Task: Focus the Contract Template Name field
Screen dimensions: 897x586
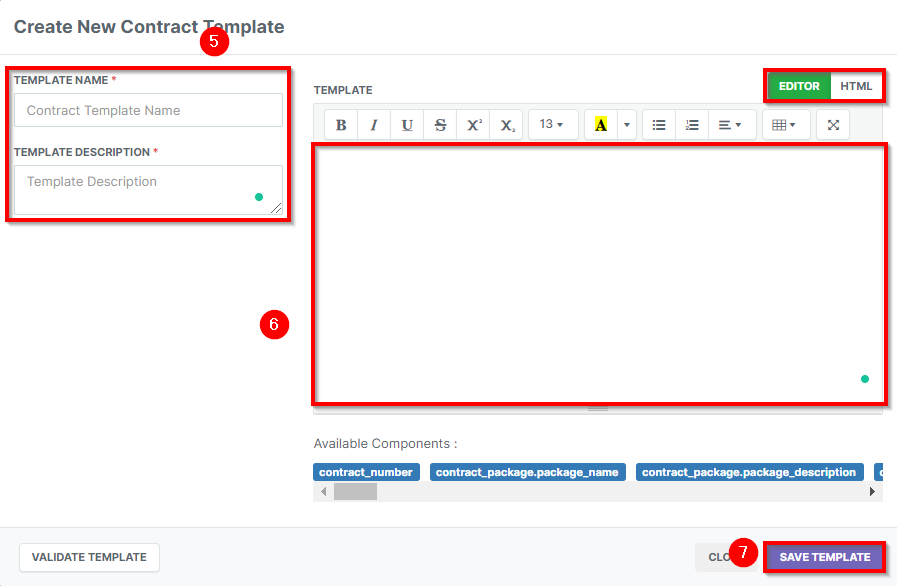Action: 148,110
